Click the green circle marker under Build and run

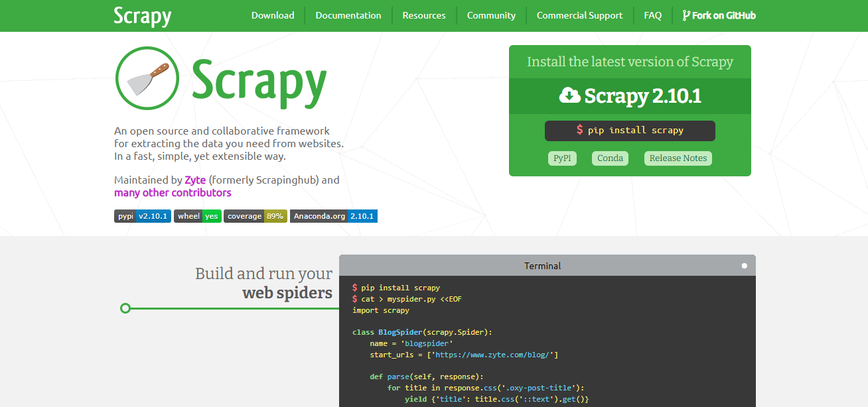[x=125, y=308]
